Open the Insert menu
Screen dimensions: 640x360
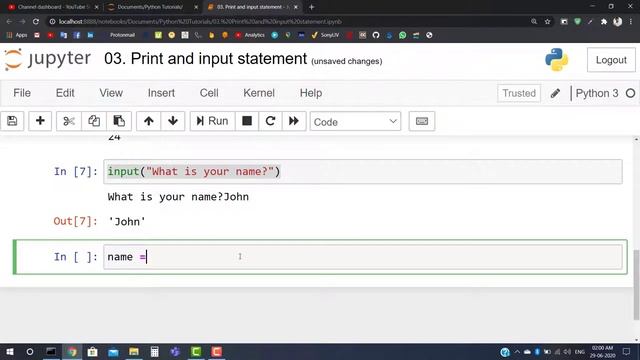point(161,93)
